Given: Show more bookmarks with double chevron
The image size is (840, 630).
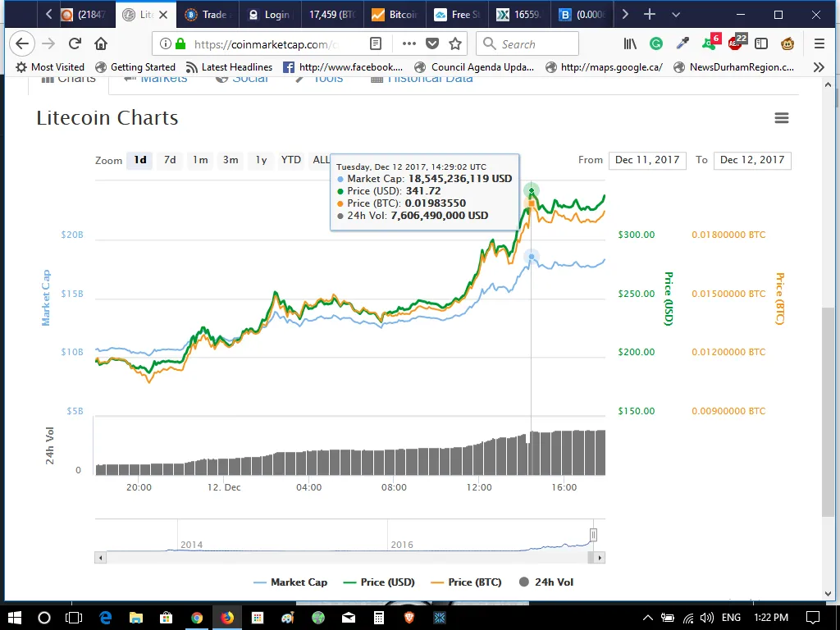Looking at the screenshot, I should tap(818, 67).
